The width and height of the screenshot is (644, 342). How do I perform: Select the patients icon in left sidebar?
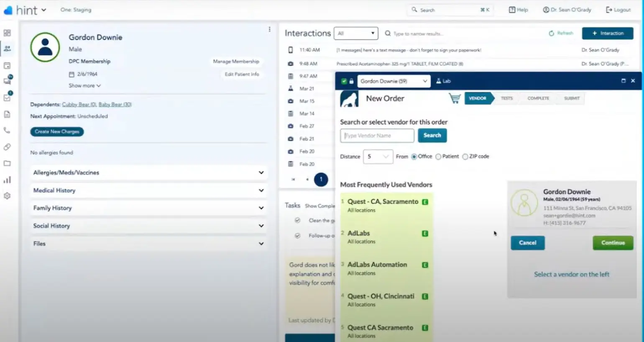(8, 48)
